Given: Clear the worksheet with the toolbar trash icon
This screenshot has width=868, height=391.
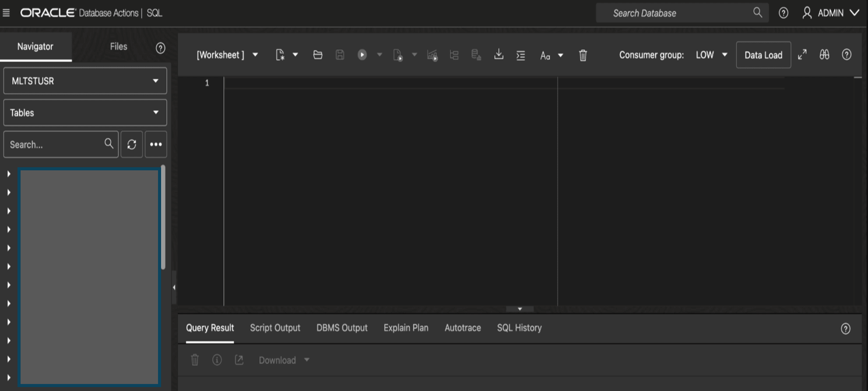Looking at the screenshot, I should point(583,56).
